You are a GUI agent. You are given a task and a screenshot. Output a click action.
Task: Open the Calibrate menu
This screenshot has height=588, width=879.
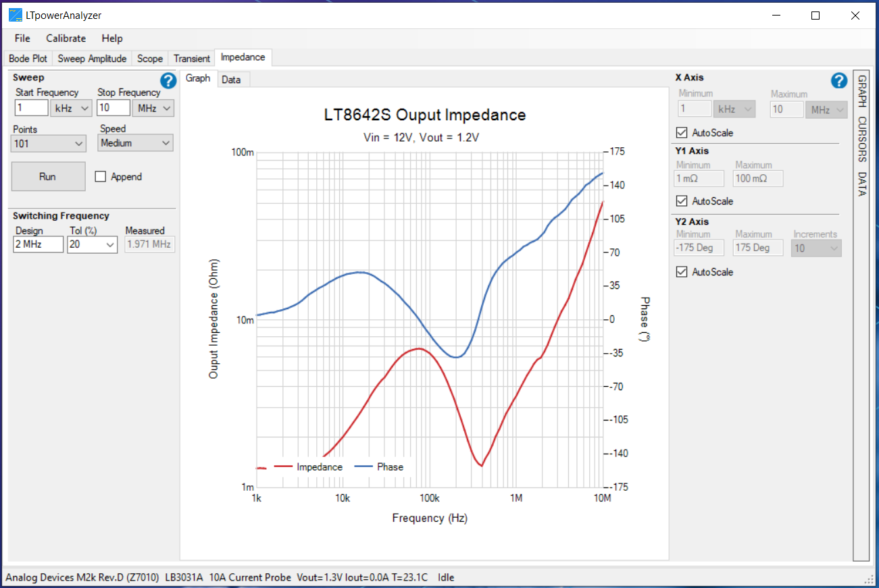tap(66, 38)
